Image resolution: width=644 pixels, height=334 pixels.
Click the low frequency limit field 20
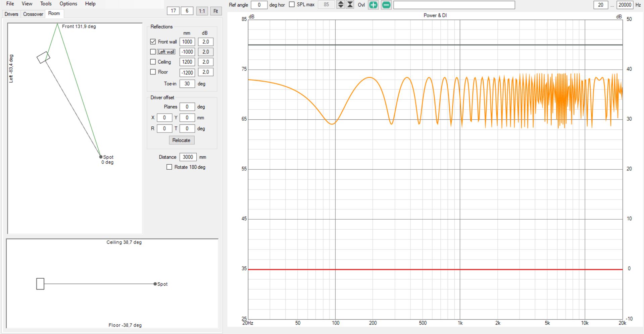601,5
